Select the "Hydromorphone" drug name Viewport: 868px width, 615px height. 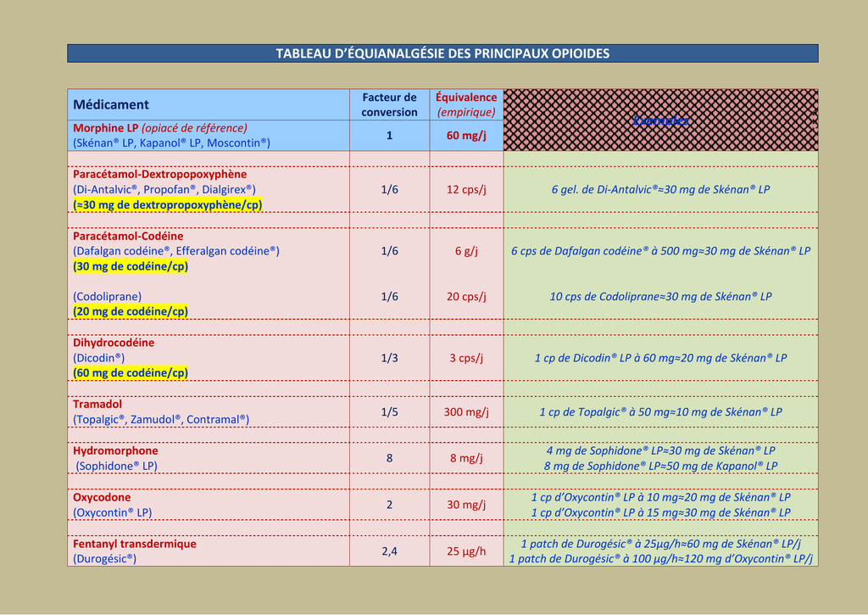[115, 451]
